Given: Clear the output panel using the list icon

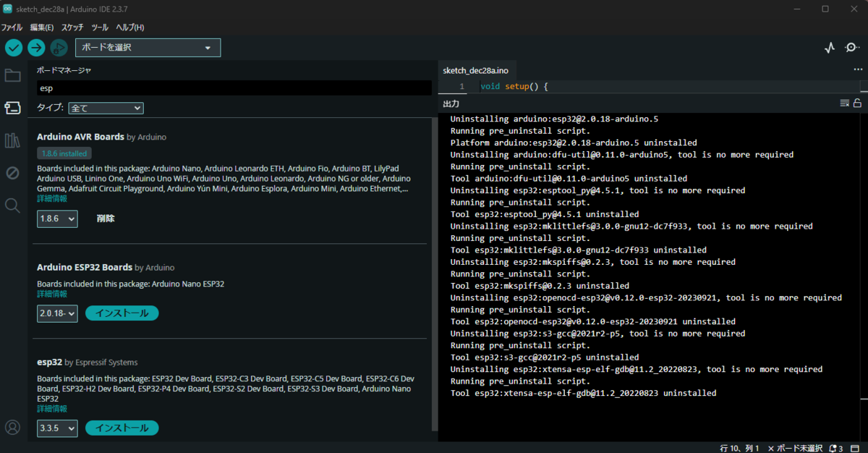Looking at the screenshot, I should (x=844, y=103).
